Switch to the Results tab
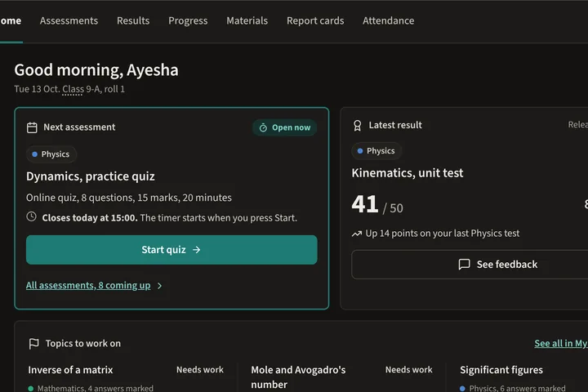The height and width of the screenshot is (392, 588). (133, 20)
